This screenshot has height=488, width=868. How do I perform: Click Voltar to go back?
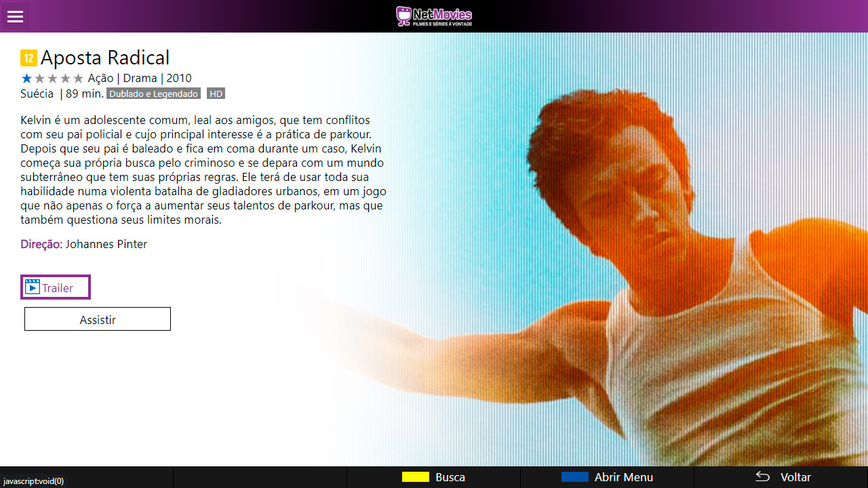point(795,477)
